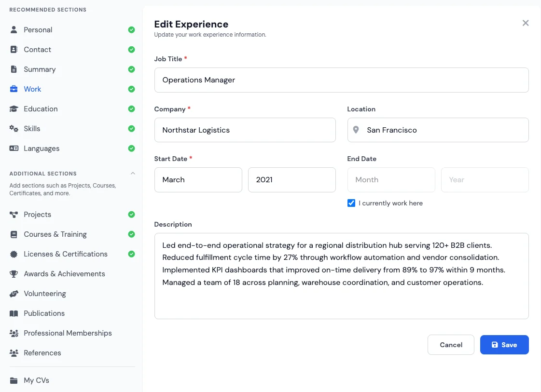Click the green checkmark beside Education
The image size is (541, 392).
point(131,109)
